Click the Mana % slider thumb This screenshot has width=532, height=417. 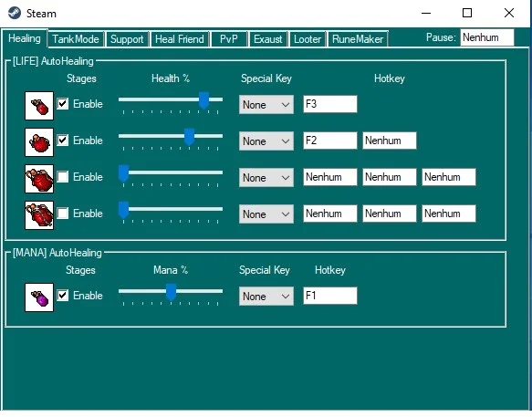click(x=171, y=293)
